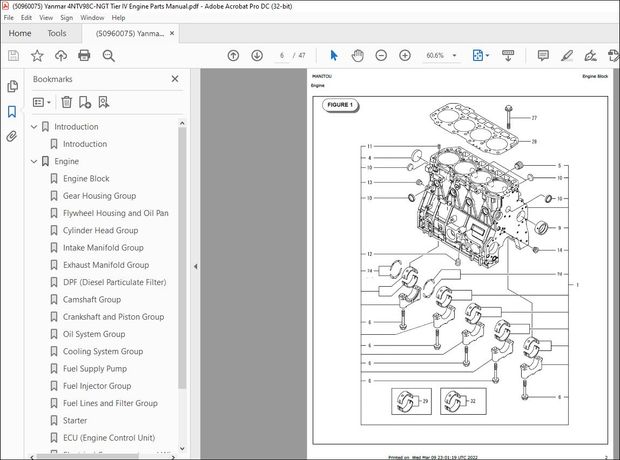The width and height of the screenshot is (620, 460).
Task: Select the arrow Selection tool
Action: click(x=334, y=55)
